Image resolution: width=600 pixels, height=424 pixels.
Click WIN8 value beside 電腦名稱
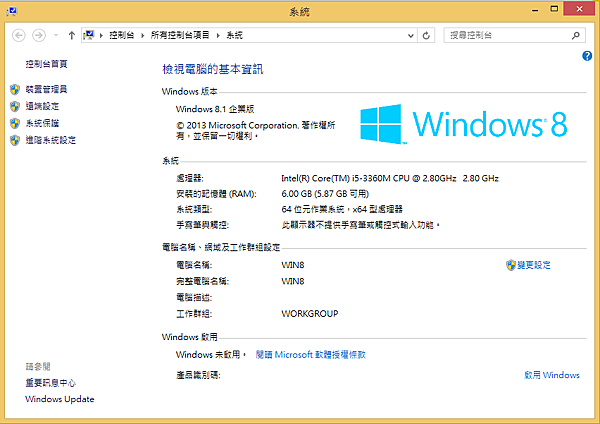293,265
